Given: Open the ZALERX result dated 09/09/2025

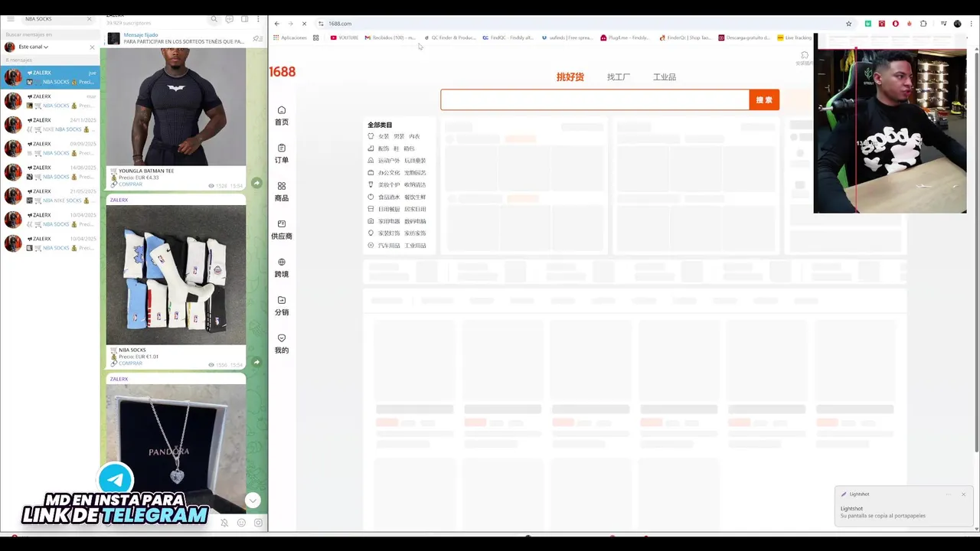Looking at the screenshot, I should [x=50, y=148].
